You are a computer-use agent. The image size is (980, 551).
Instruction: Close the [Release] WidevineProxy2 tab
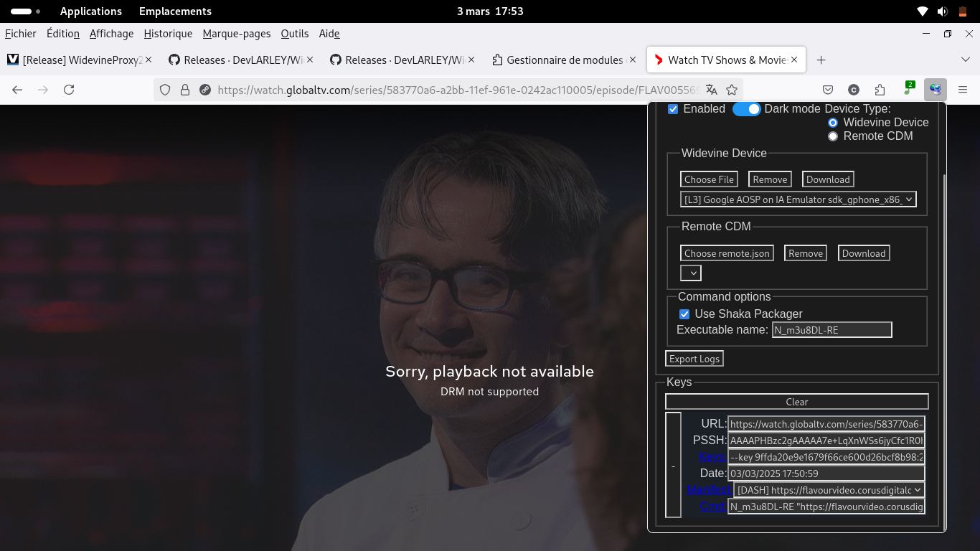[149, 60]
